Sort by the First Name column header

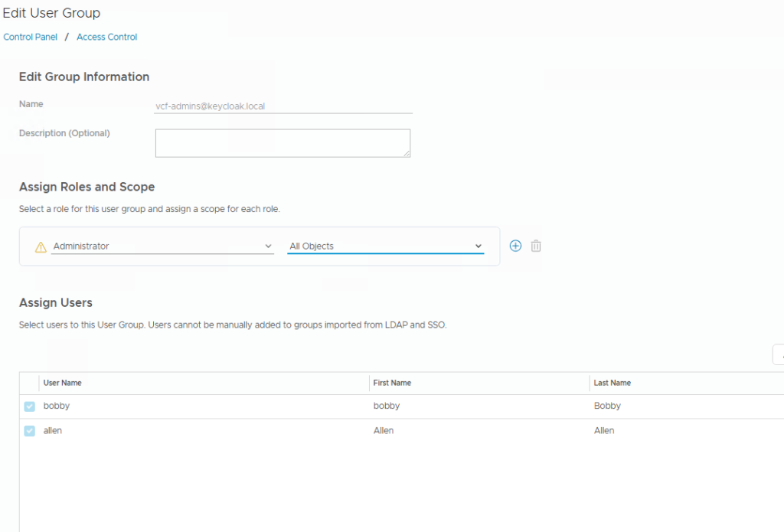click(x=392, y=383)
